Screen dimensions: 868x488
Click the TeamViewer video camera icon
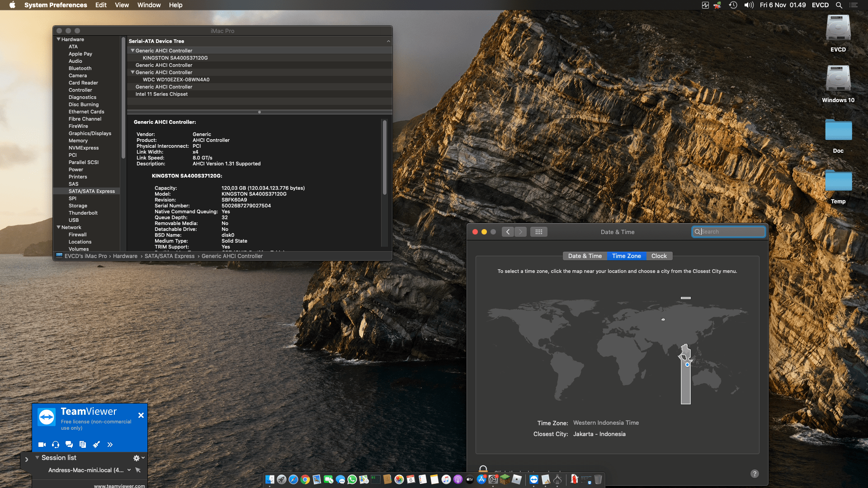(x=42, y=445)
